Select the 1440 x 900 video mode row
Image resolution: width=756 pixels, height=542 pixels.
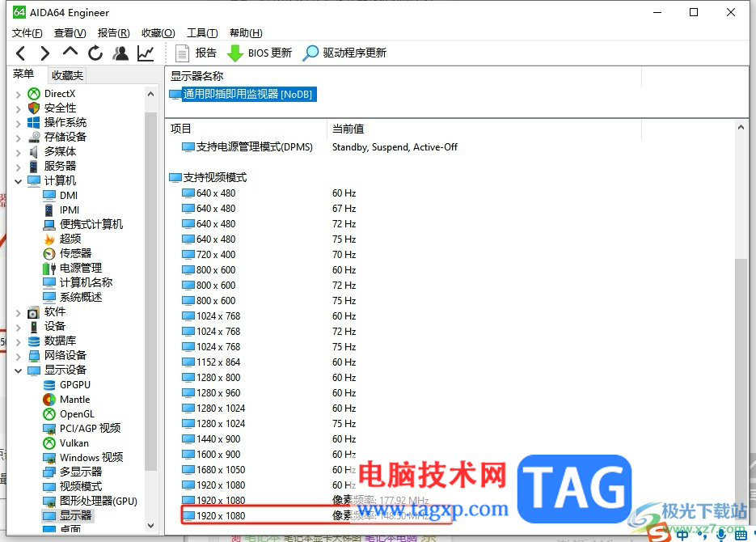click(268, 438)
